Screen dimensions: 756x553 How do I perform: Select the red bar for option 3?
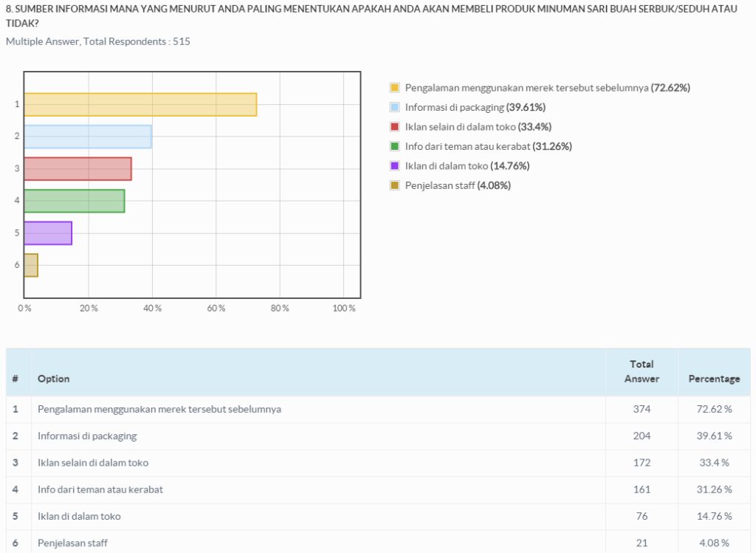(x=78, y=169)
